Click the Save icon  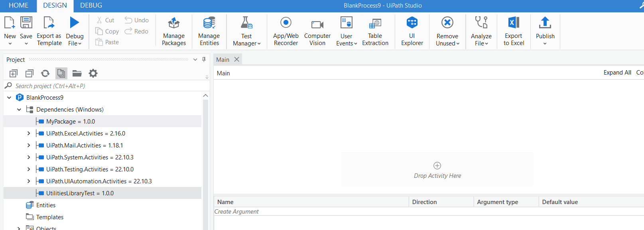(26, 23)
